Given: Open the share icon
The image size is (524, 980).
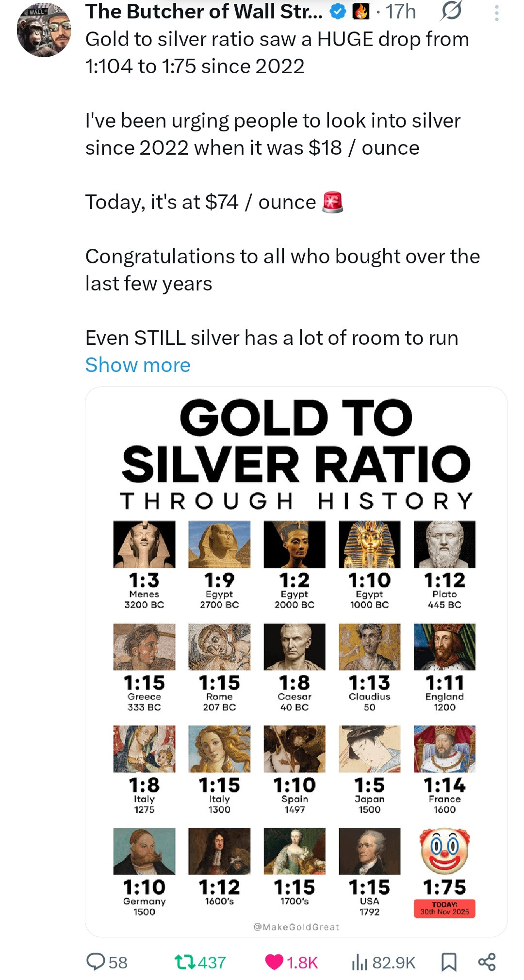Looking at the screenshot, I should (487, 962).
